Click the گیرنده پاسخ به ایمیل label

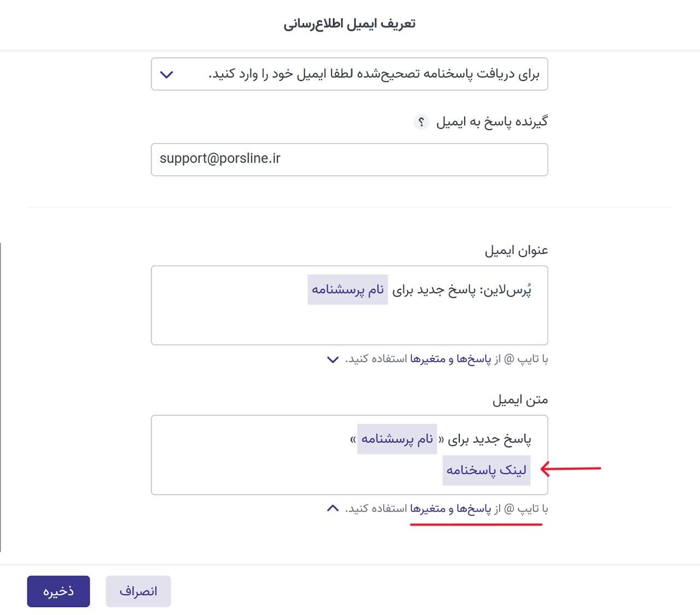492,121
